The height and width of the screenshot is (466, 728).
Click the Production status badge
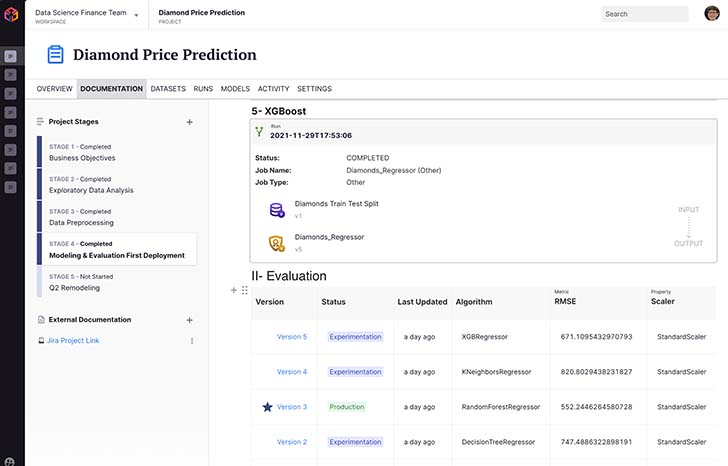347,407
